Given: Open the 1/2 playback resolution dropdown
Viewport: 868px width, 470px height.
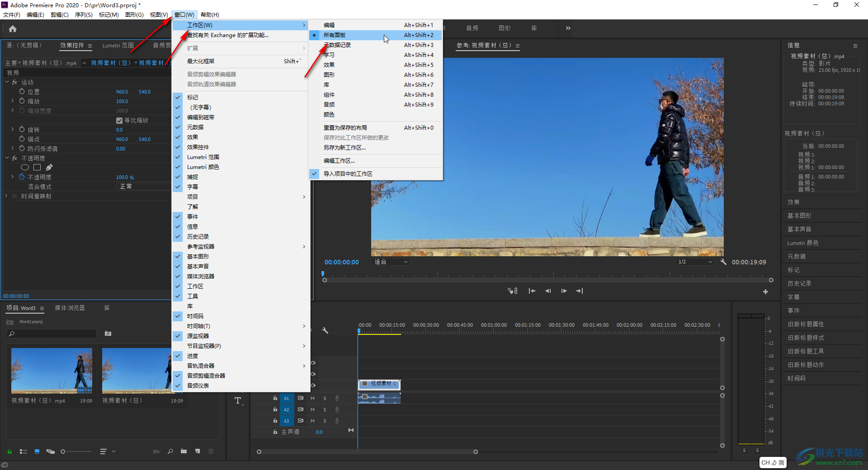Looking at the screenshot, I should point(695,262).
